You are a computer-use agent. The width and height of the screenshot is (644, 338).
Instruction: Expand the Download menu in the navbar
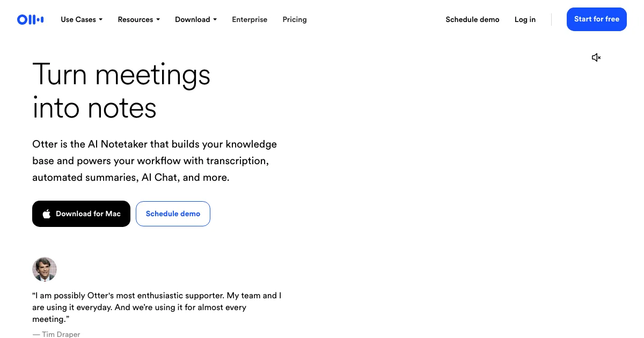click(195, 20)
